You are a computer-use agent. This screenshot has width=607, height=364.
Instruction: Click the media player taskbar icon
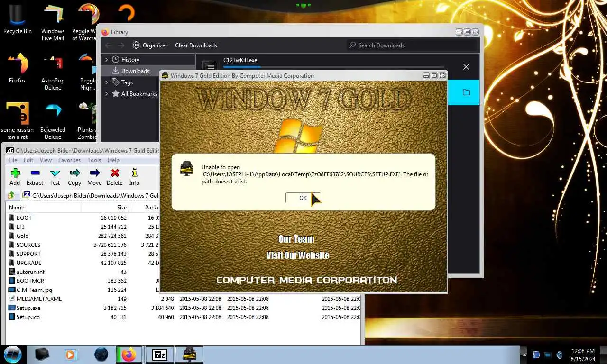tap(70, 355)
